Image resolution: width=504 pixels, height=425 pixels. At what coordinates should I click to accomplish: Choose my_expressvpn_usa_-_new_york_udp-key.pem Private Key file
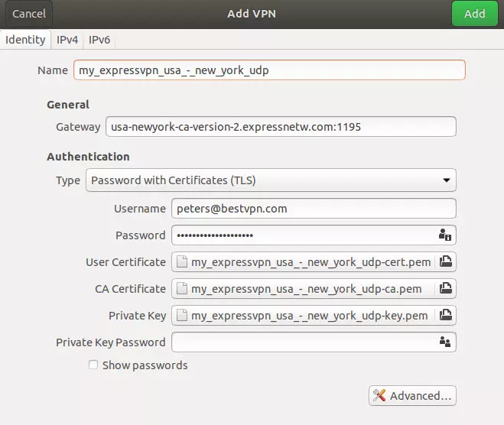coord(303,315)
